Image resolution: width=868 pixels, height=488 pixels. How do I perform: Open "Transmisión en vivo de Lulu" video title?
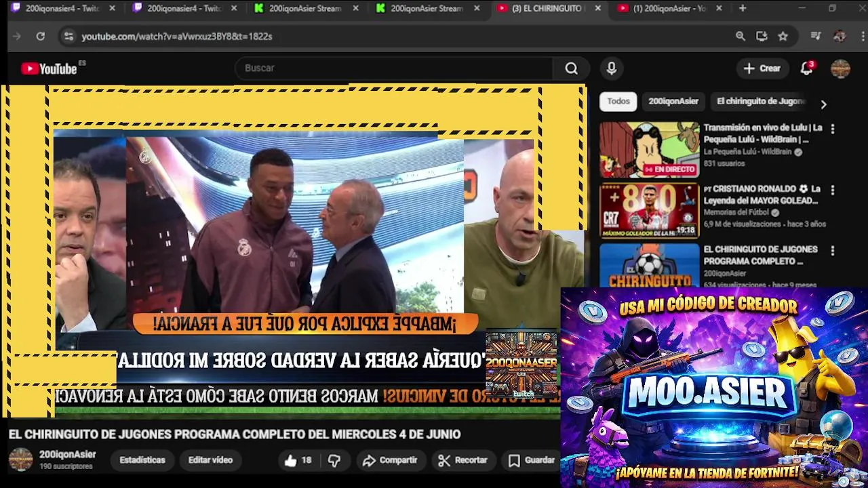click(763, 134)
